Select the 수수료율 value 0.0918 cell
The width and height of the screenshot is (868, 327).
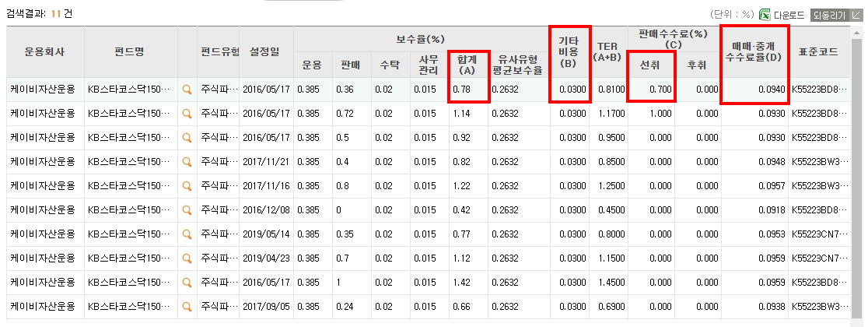click(x=755, y=210)
